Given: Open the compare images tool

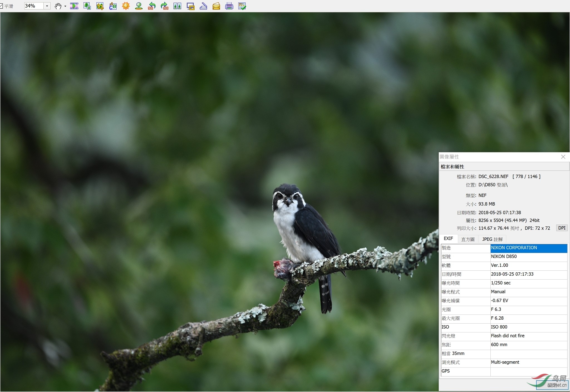Looking at the screenshot, I should pyautogui.click(x=177, y=6).
